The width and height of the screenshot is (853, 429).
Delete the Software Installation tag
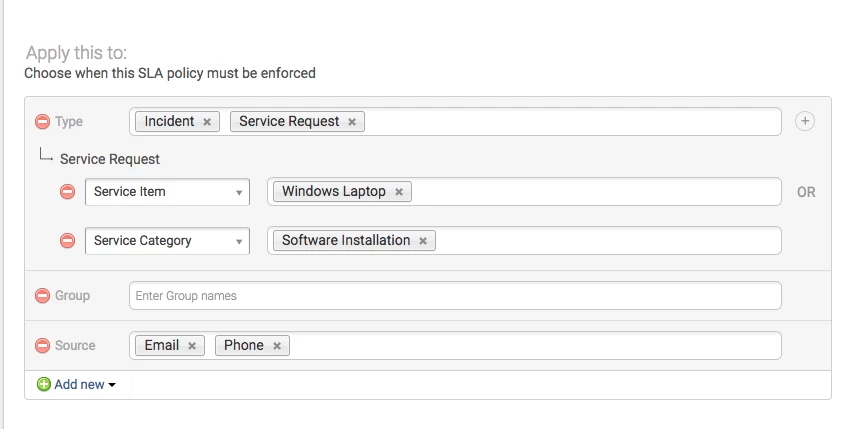pyautogui.click(x=423, y=241)
